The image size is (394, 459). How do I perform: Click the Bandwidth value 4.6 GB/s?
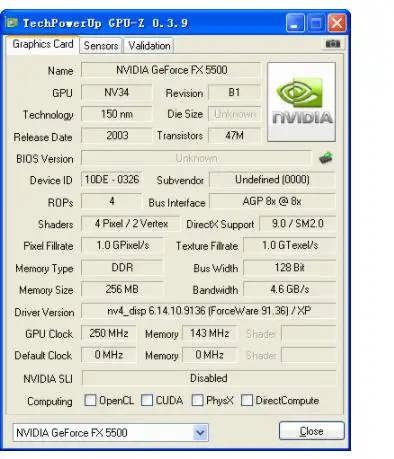tap(290, 289)
